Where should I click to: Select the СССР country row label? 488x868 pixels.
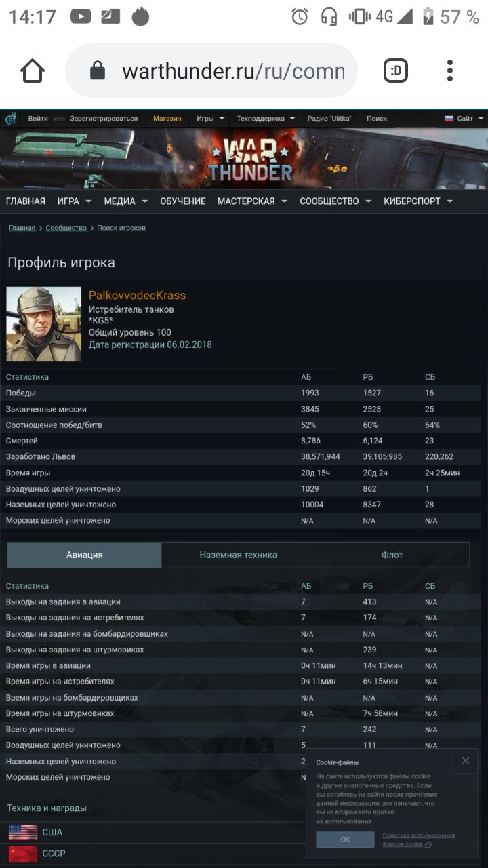pyautogui.click(x=54, y=854)
